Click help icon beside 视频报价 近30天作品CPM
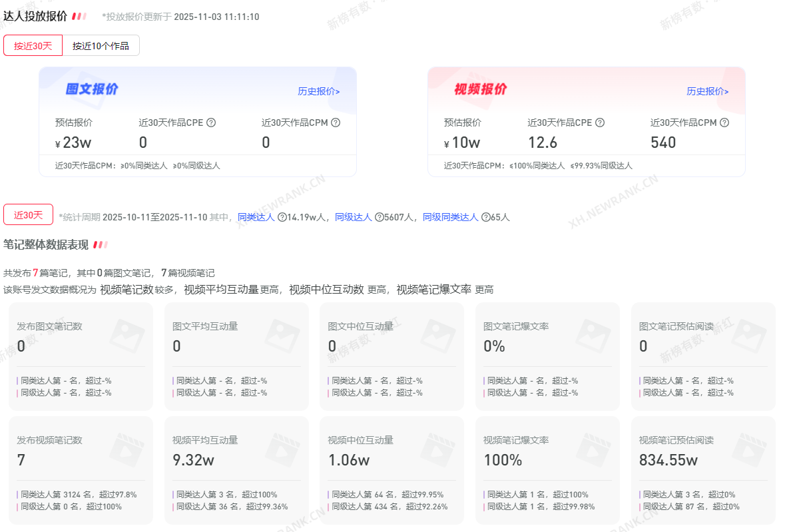The height and width of the screenshot is (532, 789). tap(724, 123)
